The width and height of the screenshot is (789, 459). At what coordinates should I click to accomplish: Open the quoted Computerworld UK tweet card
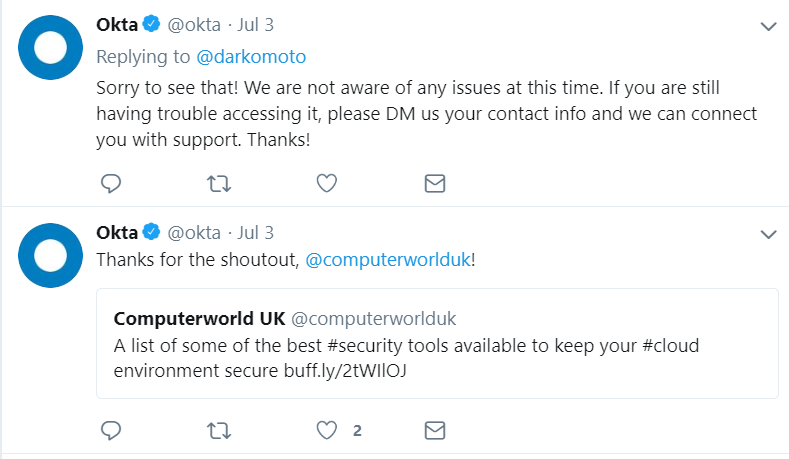[437, 343]
